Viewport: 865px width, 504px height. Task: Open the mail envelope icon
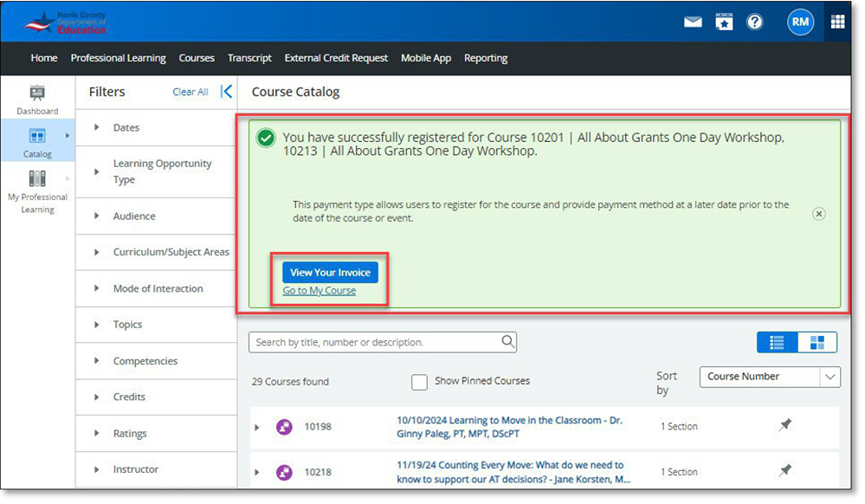693,23
